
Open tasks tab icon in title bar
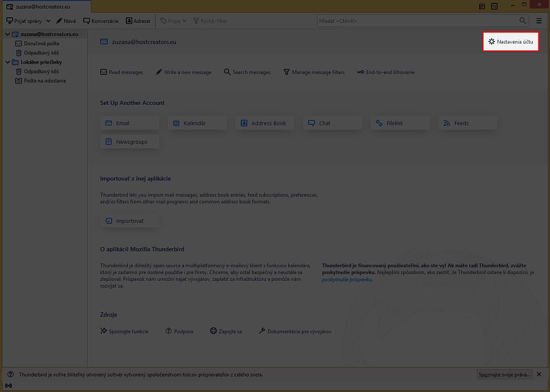tap(494, 6)
